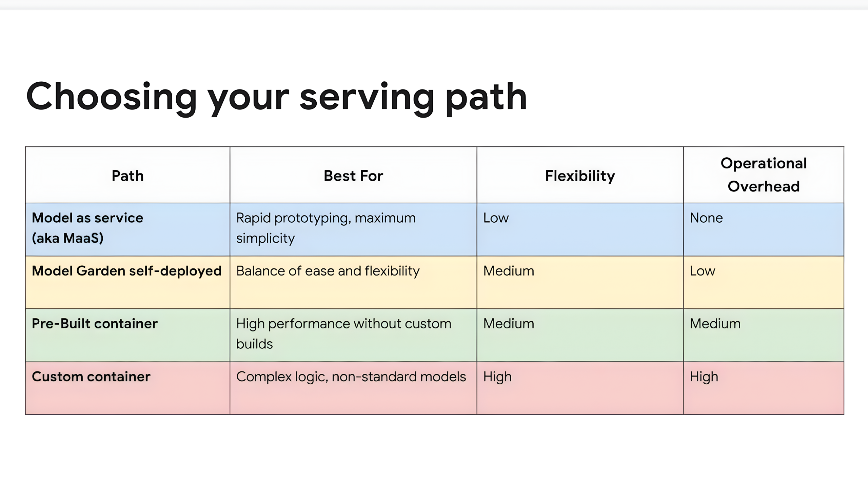Click the 'Rapid prototyping, maximum simplicity' cell
868x488 pixels.
[x=325, y=228]
